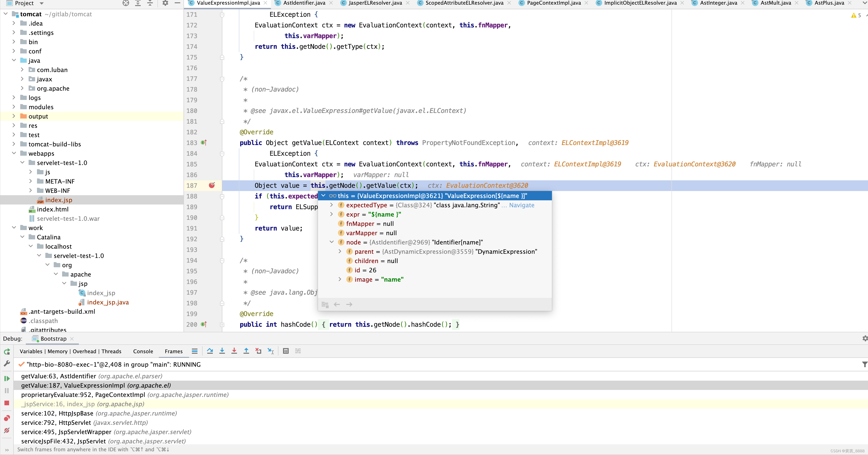Stop debugging with the red square icon
Screen dimensions: 868x455
[7, 403]
